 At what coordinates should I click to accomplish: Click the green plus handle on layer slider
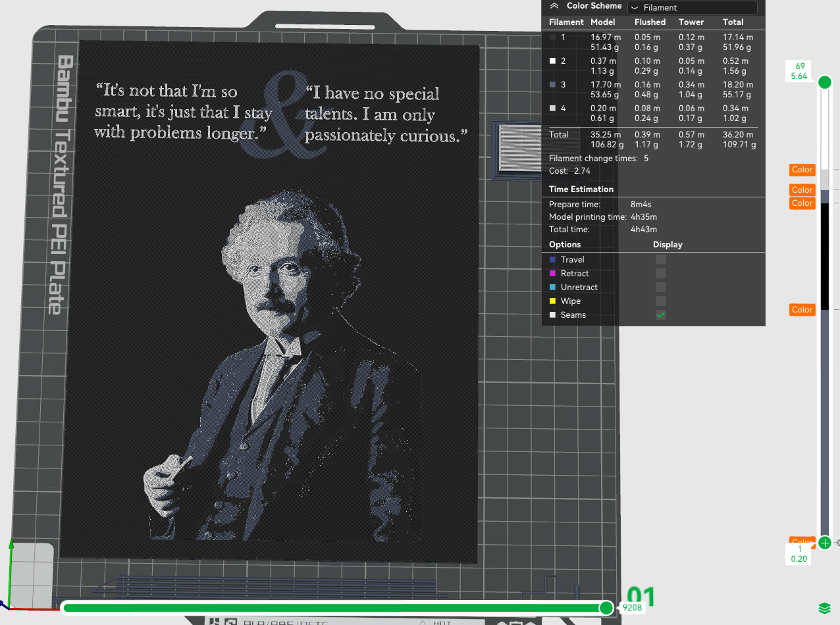[824, 543]
